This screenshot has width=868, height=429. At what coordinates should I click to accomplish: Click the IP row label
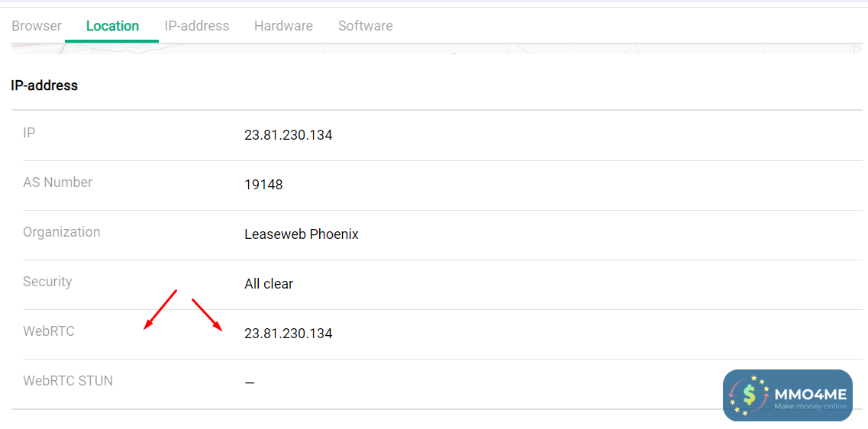click(x=29, y=133)
